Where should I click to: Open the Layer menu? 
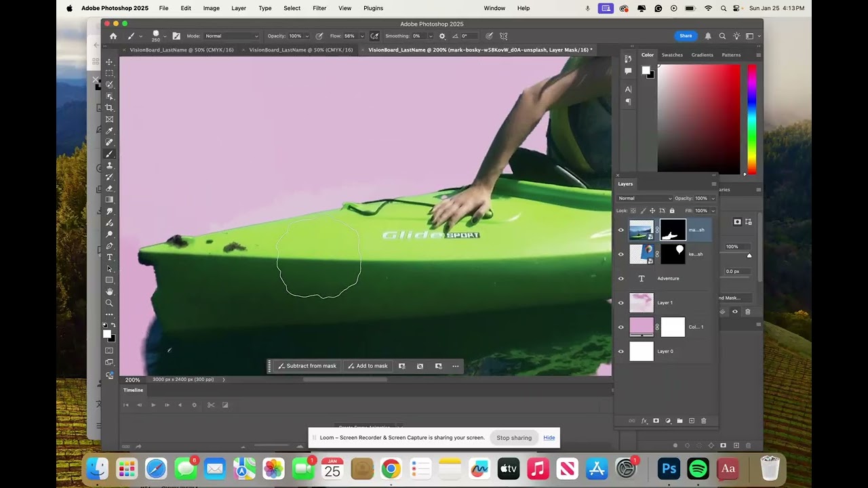click(x=239, y=8)
